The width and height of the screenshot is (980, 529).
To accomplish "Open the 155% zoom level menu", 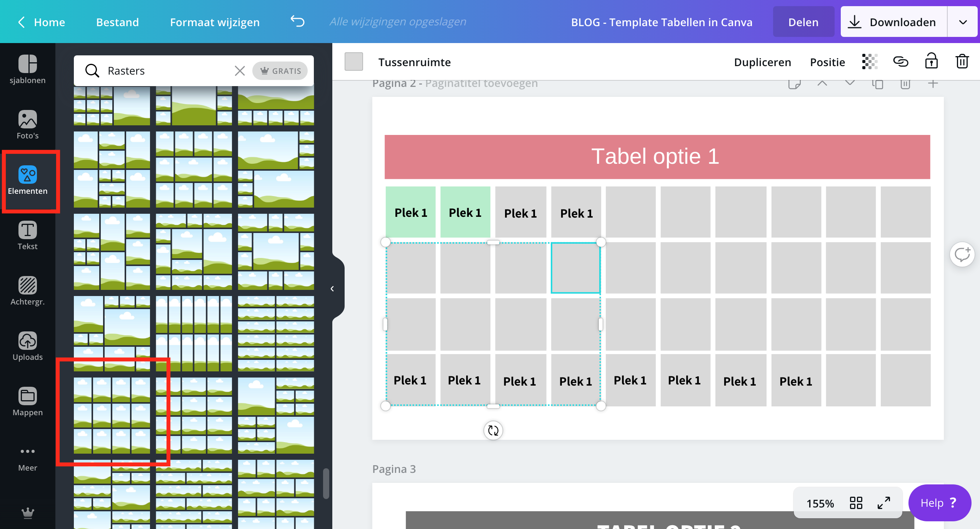I will point(820,503).
